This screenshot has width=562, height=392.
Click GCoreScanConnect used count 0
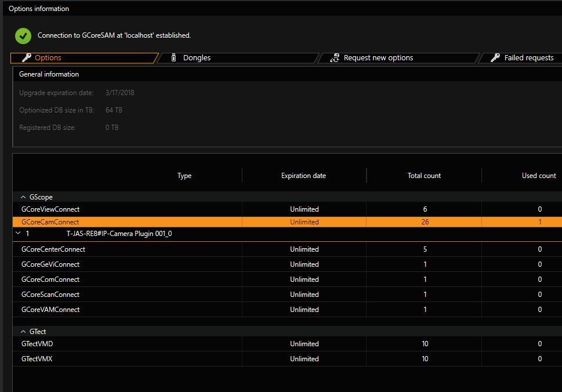click(540, 295)
